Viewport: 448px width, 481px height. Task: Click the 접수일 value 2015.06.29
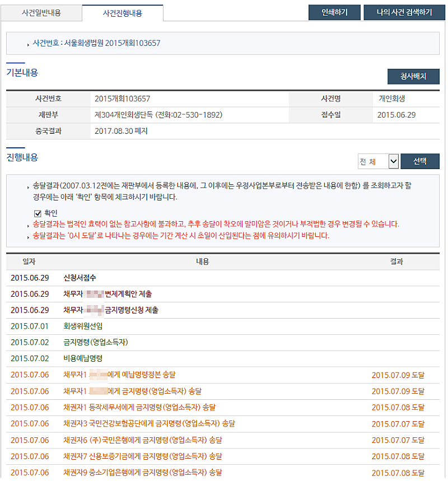pyautogui.click(x=396, y=115)
